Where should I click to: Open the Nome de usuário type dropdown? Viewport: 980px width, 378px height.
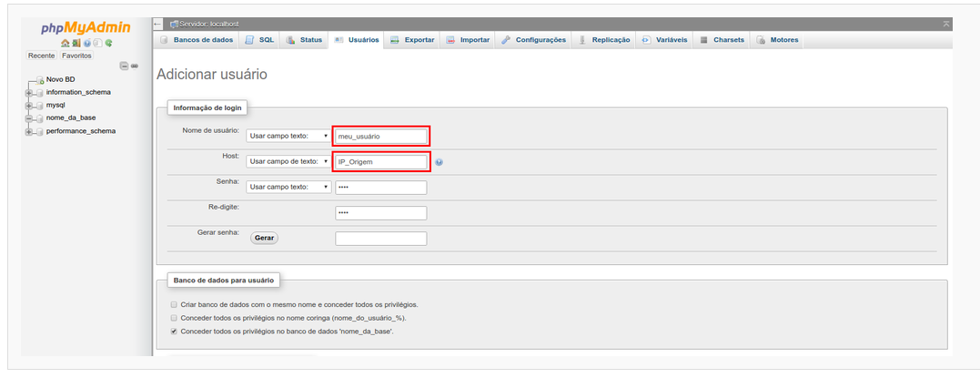288,136
